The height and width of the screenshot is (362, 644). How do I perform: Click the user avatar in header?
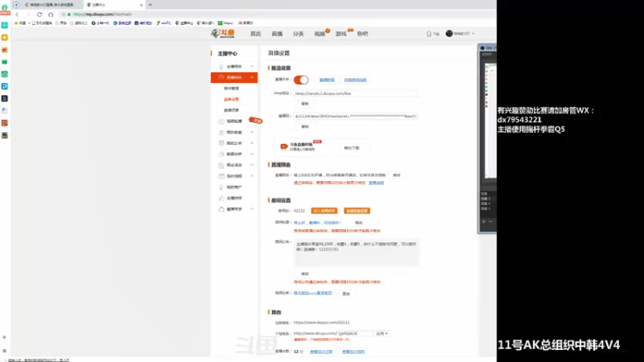[x=449, y=34]
